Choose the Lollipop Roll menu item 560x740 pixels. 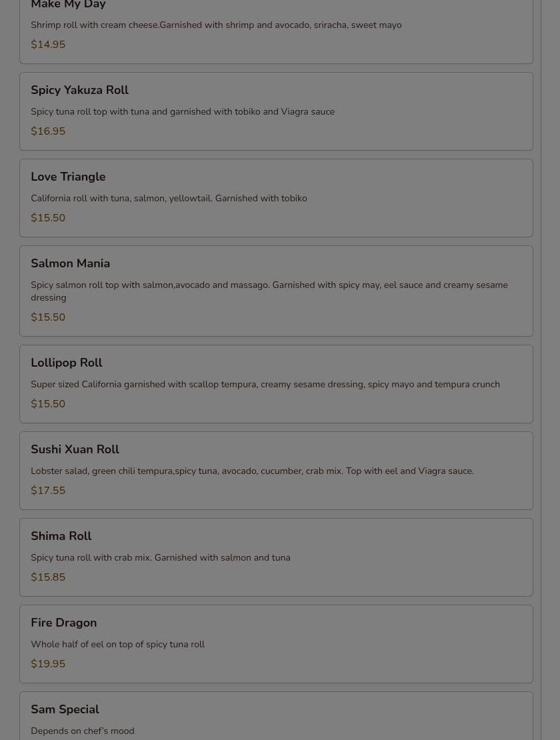coord(67,363)
